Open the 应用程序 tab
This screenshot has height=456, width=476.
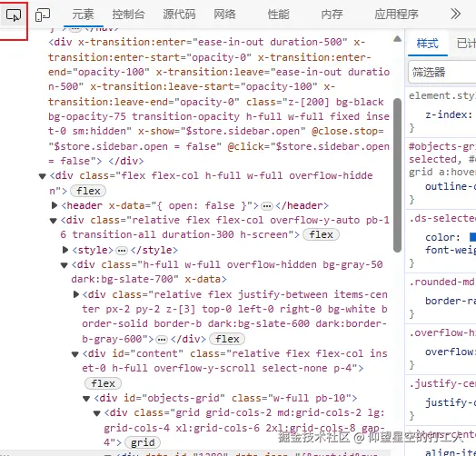click(396, 15)
